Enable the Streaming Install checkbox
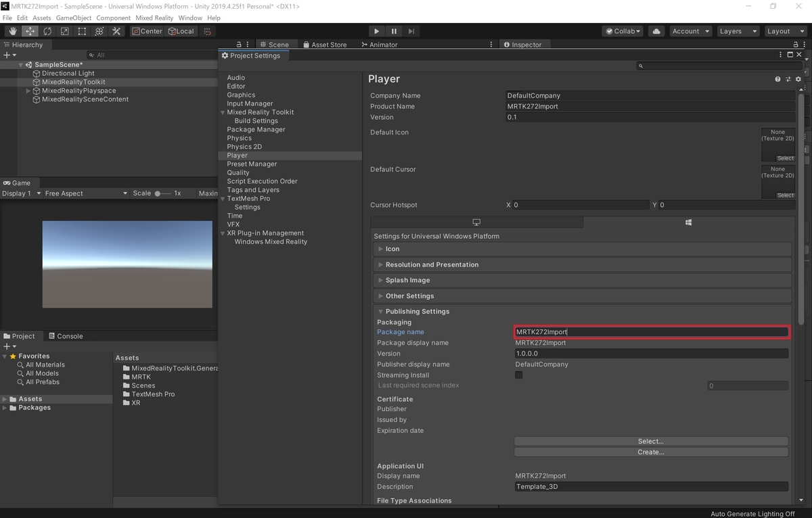This screenshot has height=518, width=812. 519,375
